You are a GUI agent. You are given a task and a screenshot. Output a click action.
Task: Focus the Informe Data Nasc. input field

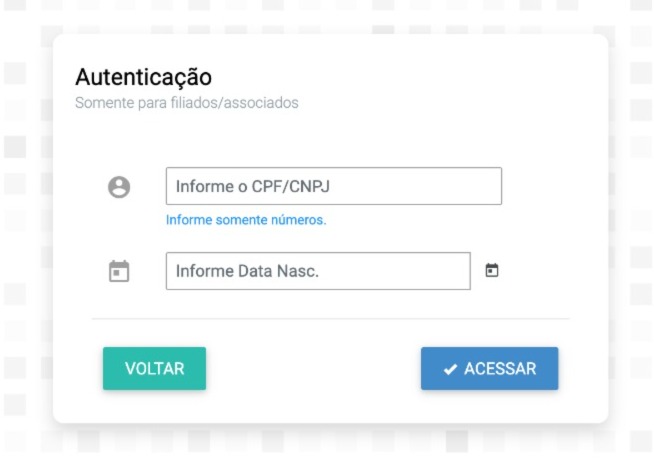click(317, 271)
